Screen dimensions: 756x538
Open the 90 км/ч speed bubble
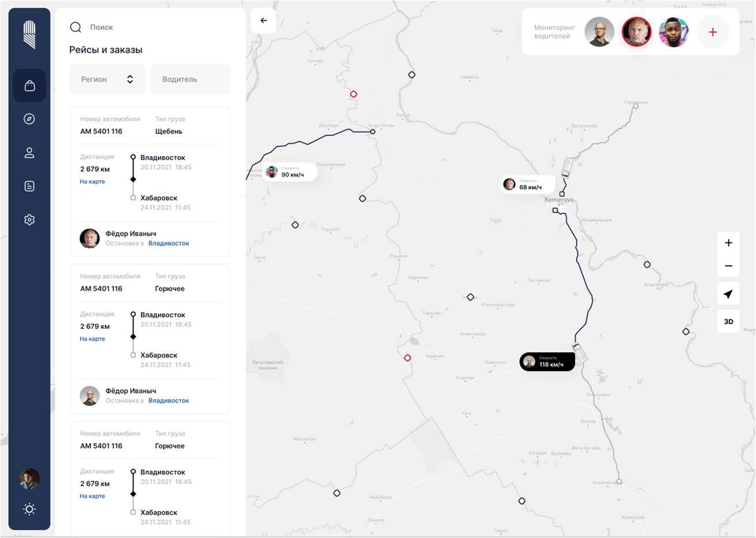(290, 172)
